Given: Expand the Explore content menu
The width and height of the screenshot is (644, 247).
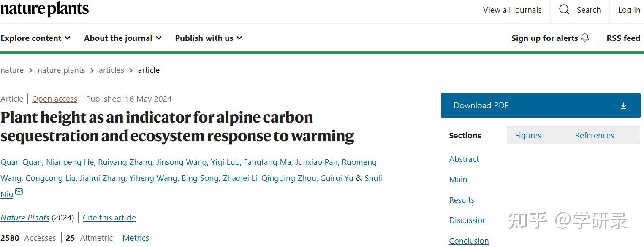Looking at the screenshot, I should pyautogui.click(x=35, y=38).
